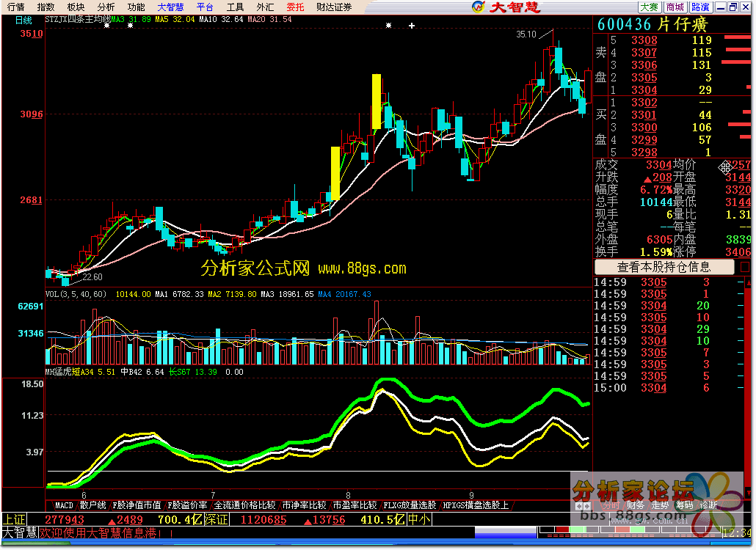The width and height of the screenshot is (756, 550).
Task: Select the 市净率比较 tab
Action: (x=304, y=505)
